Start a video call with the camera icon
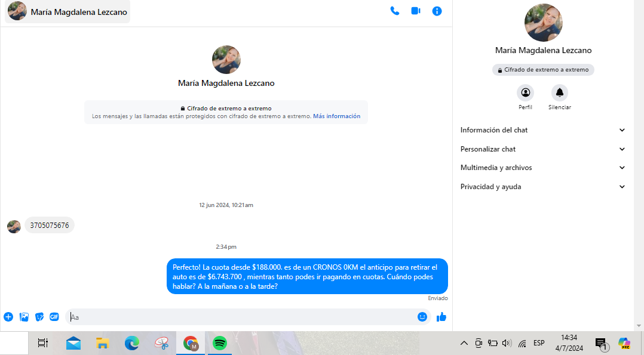 coord(416,11)
